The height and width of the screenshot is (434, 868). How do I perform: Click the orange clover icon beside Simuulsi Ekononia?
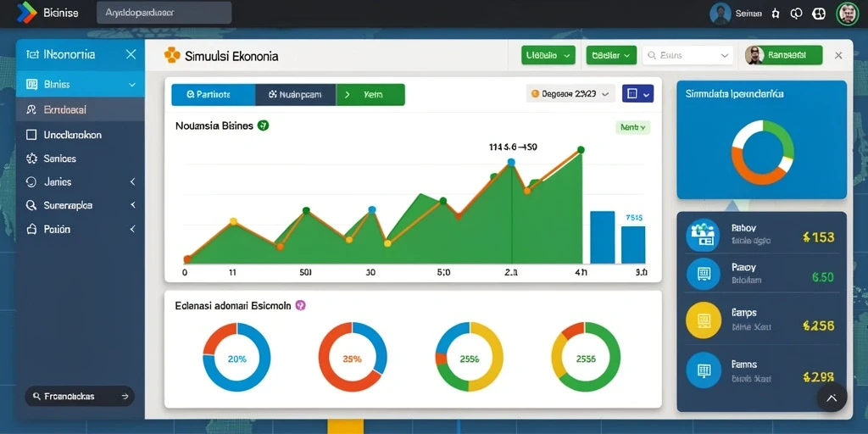172,55
